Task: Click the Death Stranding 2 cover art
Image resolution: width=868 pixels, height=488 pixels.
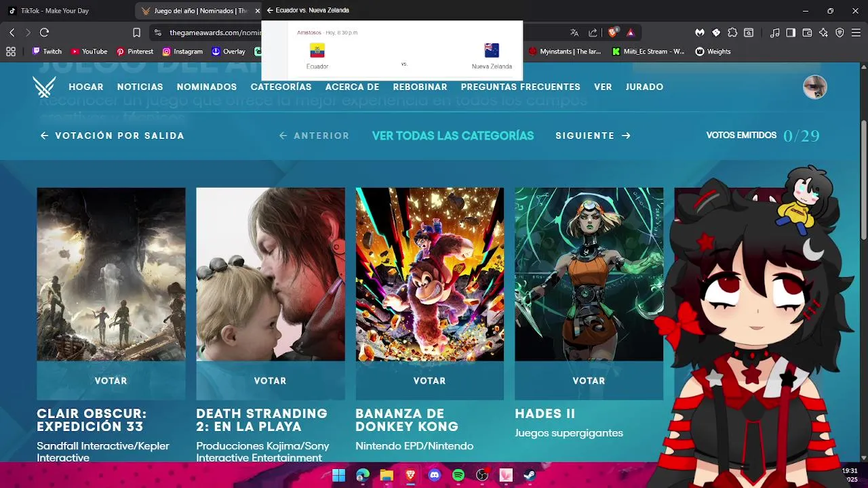Action: [x=270, y=274]
